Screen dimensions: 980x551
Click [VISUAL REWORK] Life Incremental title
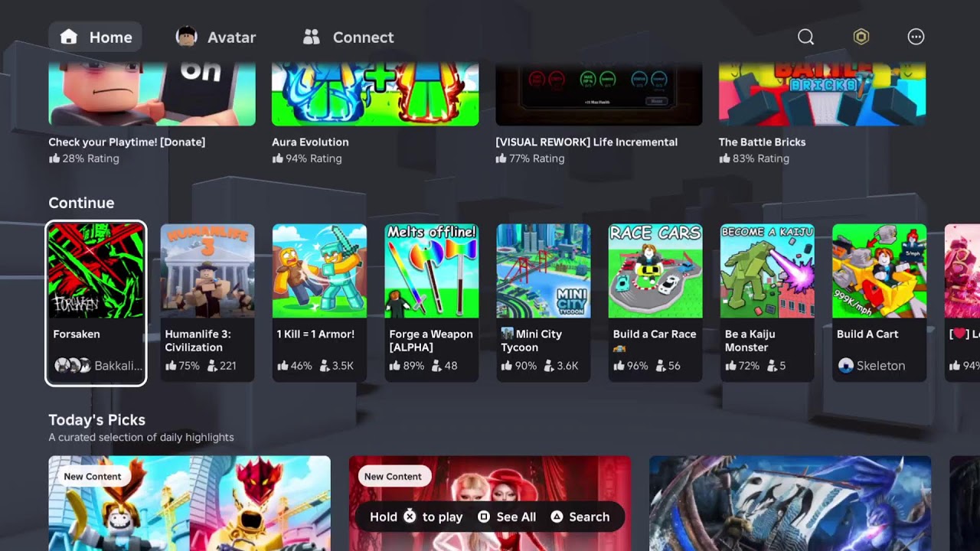pos(586,142)
